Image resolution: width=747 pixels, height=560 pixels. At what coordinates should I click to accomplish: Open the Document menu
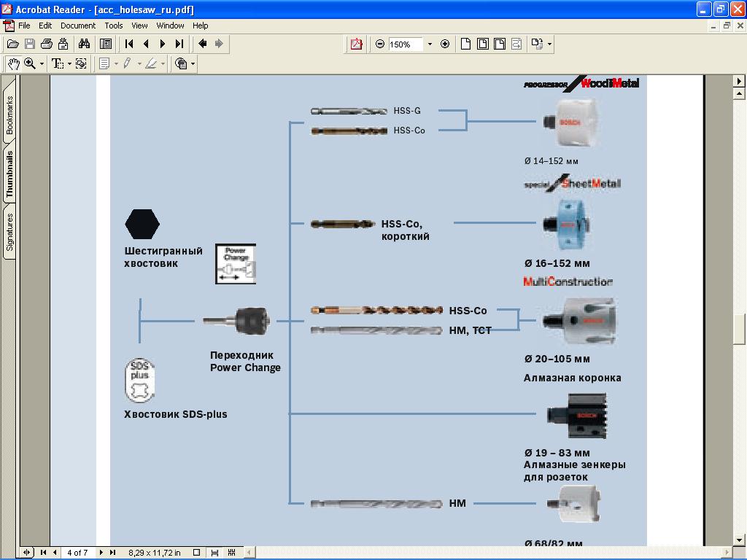coord(78,26)
